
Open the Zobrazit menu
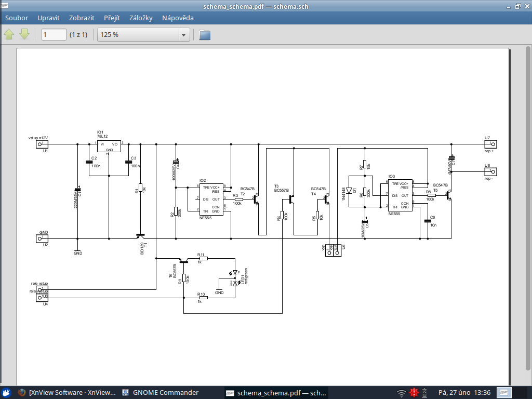pos(82,18)
